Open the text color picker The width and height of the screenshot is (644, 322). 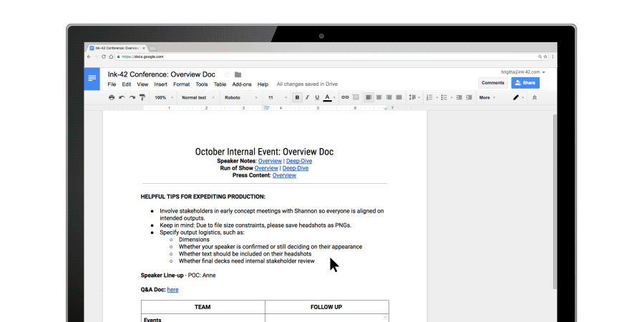(328, 97)
